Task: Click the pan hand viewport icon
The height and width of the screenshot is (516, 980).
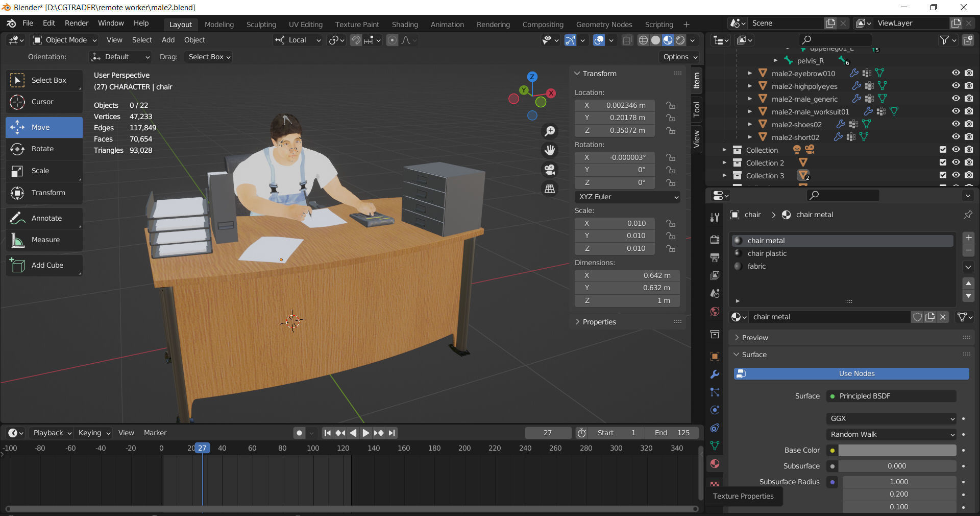Action: pyautogui.click(x=550, y=150)
